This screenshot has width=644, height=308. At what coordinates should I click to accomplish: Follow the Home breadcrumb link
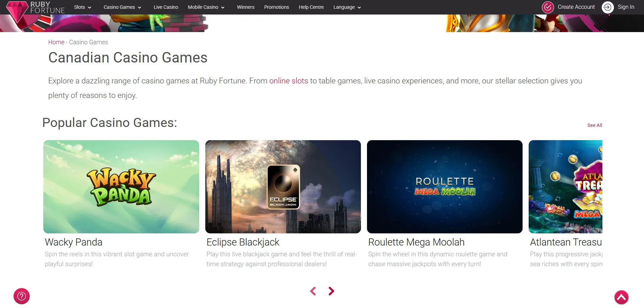[x=56, y=42]
